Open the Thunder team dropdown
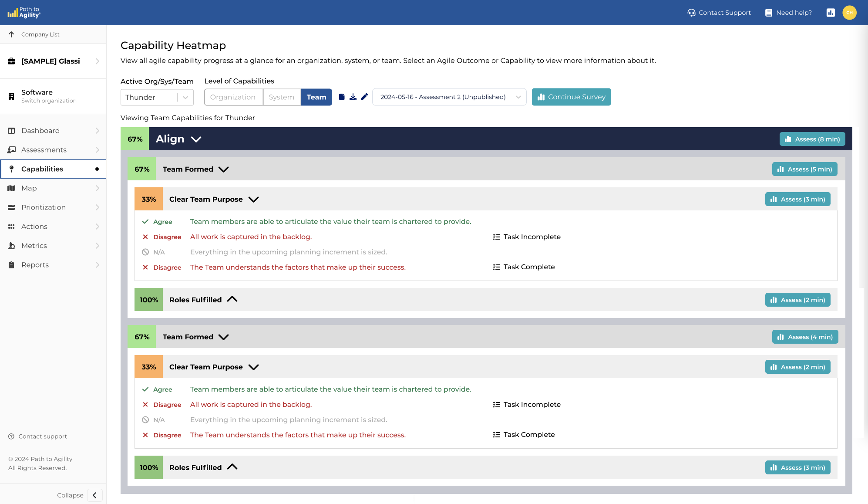The image size is (868, 504). 157,97
